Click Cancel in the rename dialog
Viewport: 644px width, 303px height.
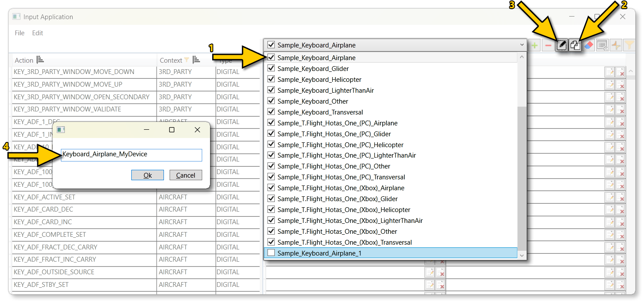coord(186,175)
